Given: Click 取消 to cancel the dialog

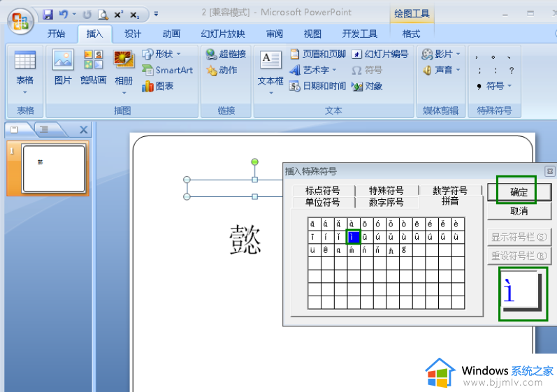Looking at the screenshot, I should coord(519,211).
